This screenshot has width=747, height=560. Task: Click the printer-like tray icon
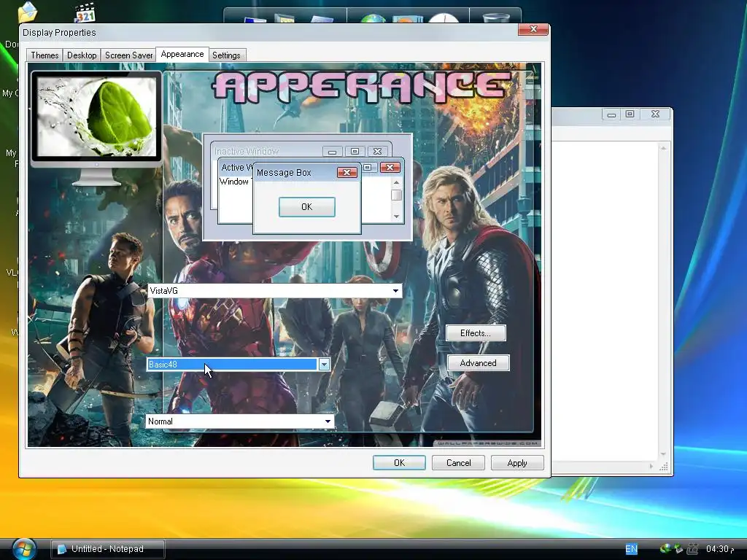pyautogui.click(x=693, y=548)
